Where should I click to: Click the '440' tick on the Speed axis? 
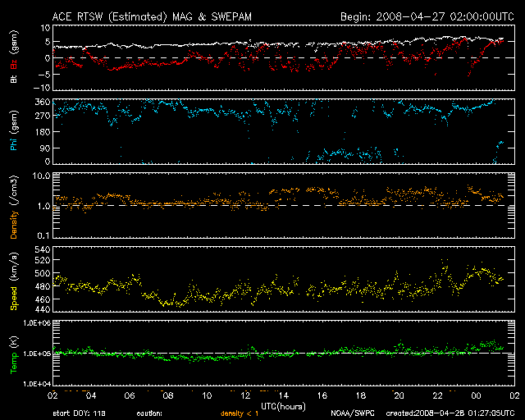43,310
